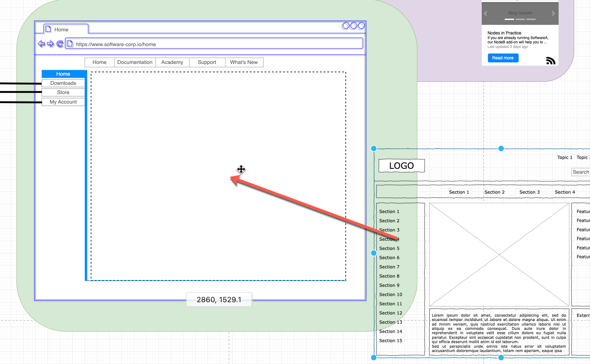590x364 pixels.
Task: Click inside the Search input field
Action: tap(581, 172)
